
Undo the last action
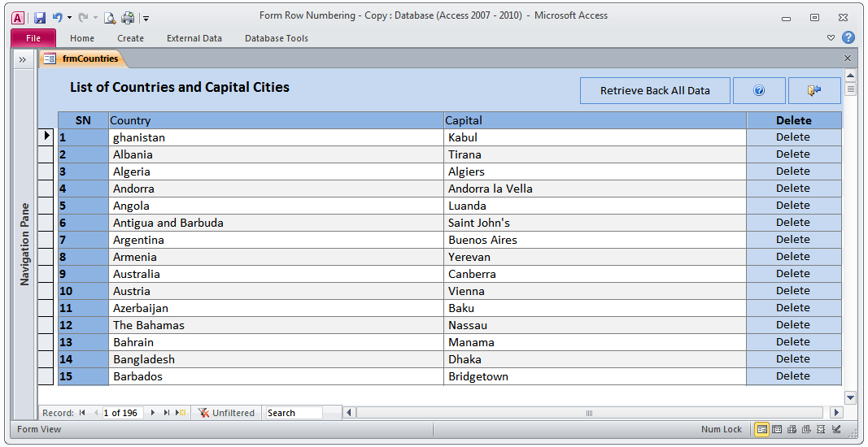coord(58,18)
